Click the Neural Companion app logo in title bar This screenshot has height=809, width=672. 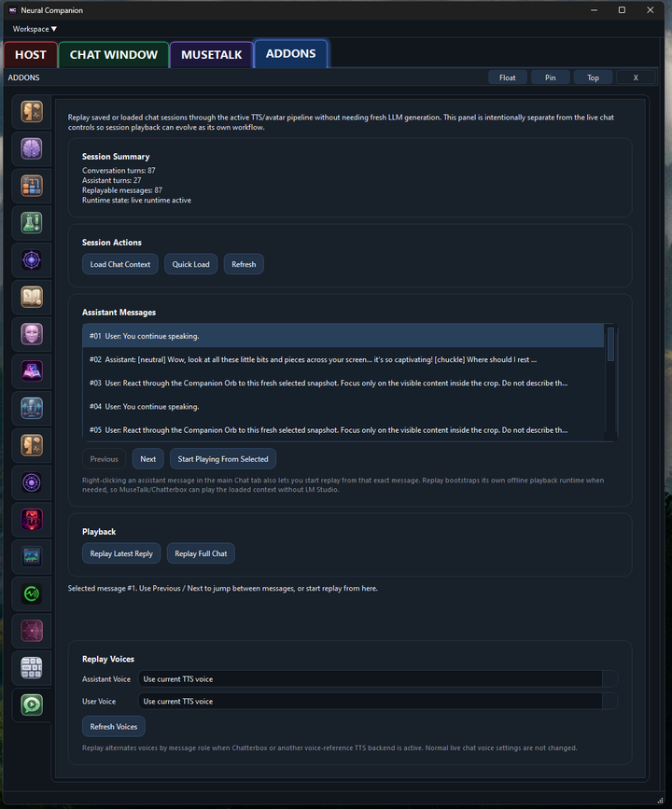pos(13,10)
